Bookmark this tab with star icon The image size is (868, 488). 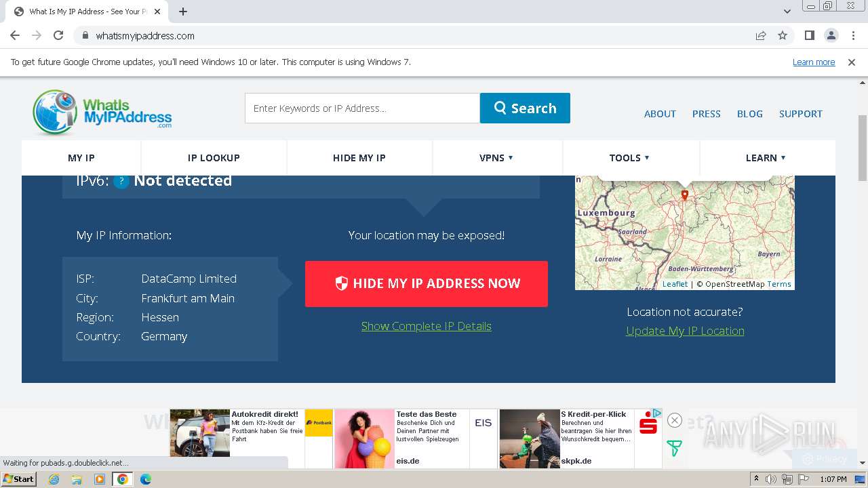click(x=783, y=35)
